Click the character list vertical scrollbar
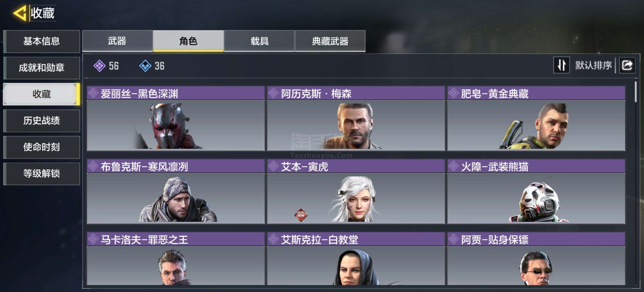This screenshot has width=644, height=292. [636, 92]
